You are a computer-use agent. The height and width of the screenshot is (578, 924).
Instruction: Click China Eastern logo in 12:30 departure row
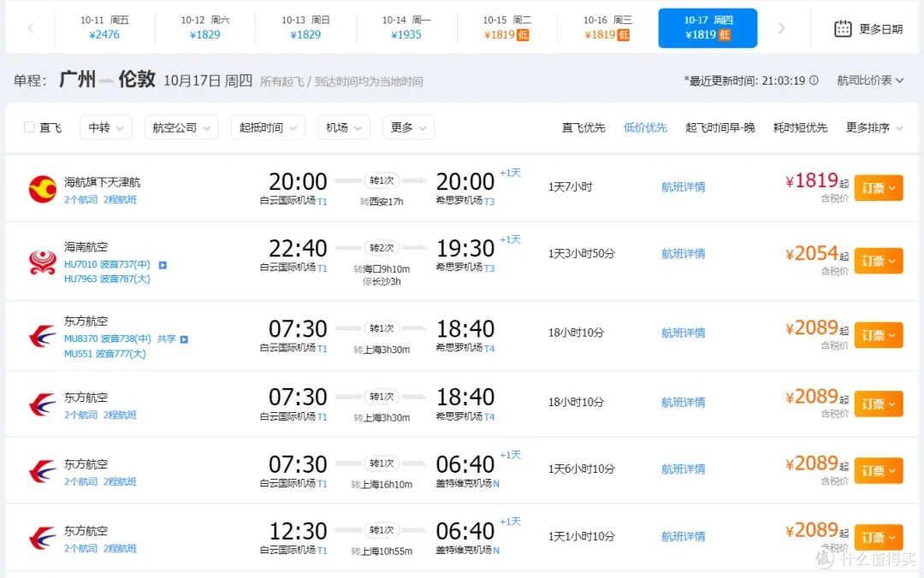coord(43,538)
